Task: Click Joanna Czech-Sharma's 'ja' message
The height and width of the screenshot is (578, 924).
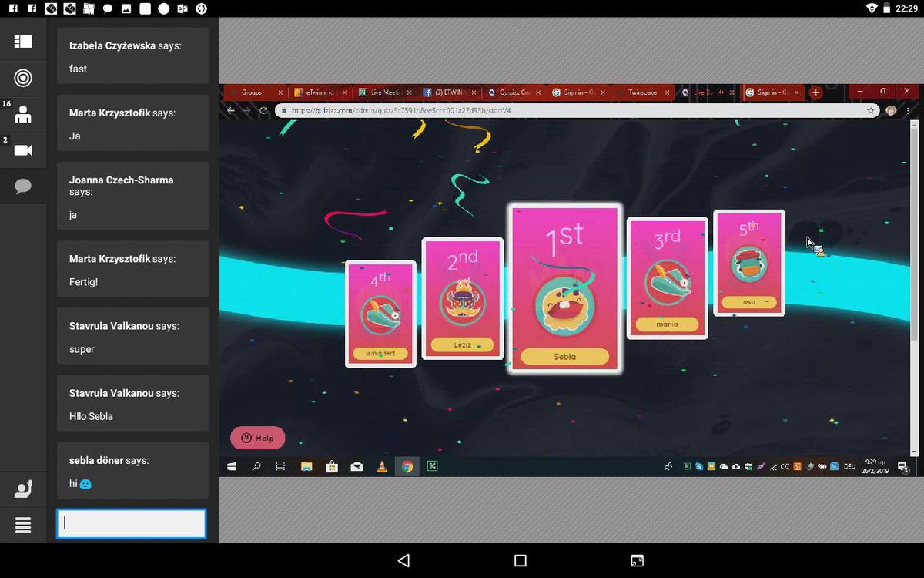Action: pyautogui.click(x=133, y=196)
